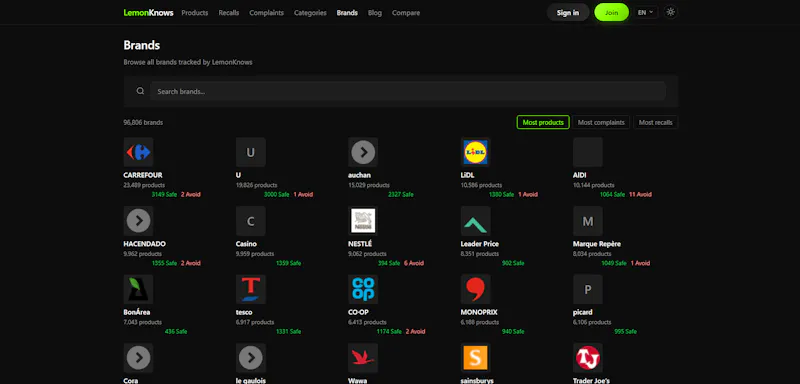Open the Carrefour brand logo
Viewport: 800px width, 384px height.
[x=138, y=152]
